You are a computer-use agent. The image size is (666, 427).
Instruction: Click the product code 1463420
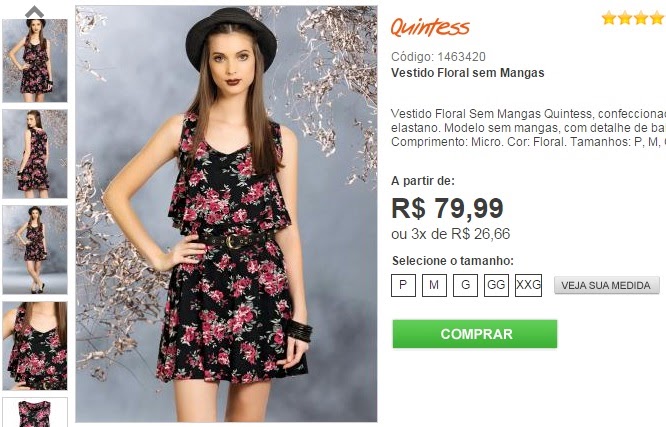click(x=461, y=57)
